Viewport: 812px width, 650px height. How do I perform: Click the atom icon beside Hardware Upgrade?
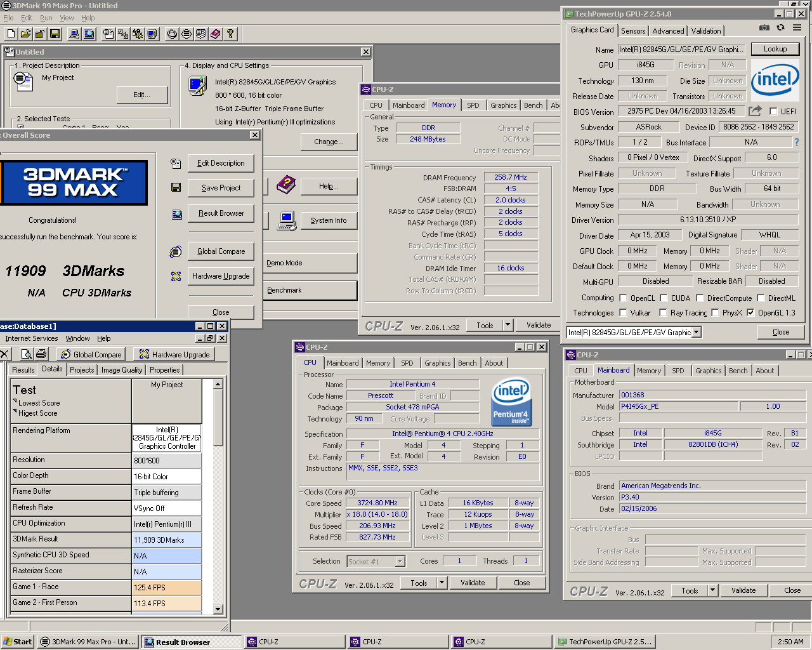[176, 276]
